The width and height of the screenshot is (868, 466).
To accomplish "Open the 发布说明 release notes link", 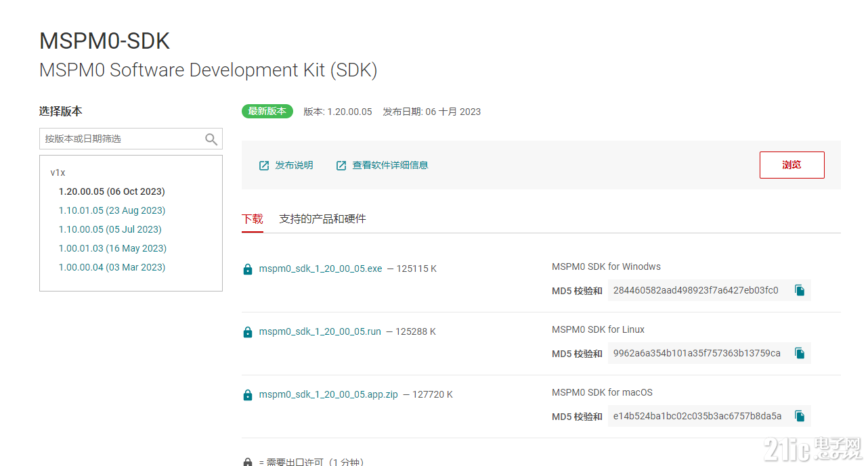I will 294,166.
